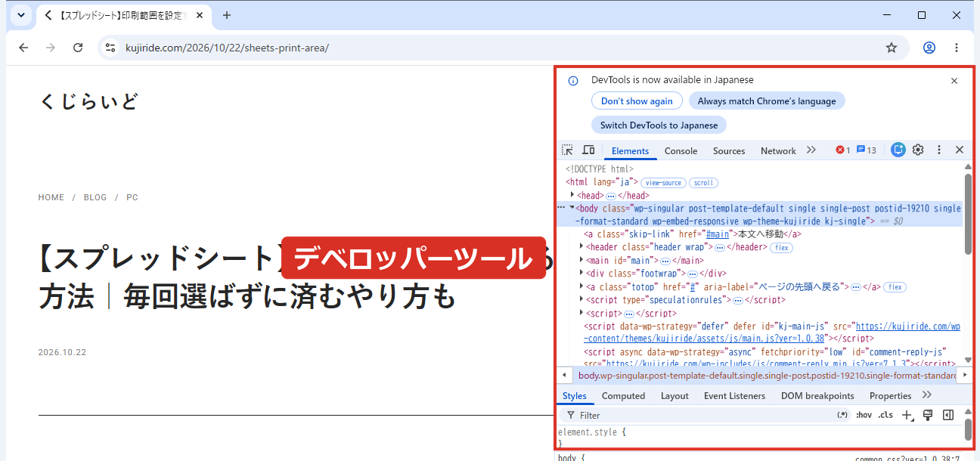Show more Styles pane tabs
Viewport: 980px width, 461px height.
pos(927,395)
